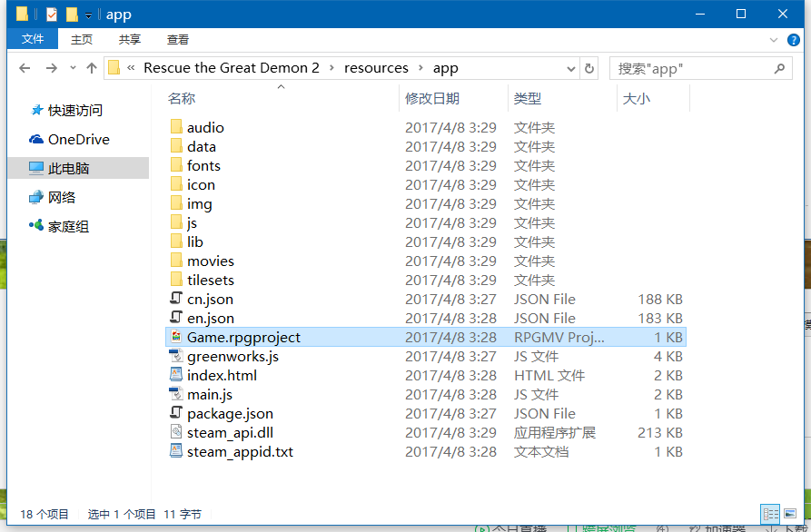The height and width of the screenshot is (532, 811).
Task: Select the tilesets folder icon
Action: [176, 281]
